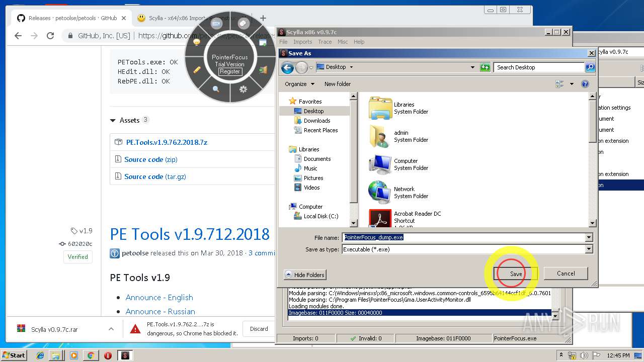
Task: Click the Windows Start button
Action: pyautogui.click(x=14, y=355)
